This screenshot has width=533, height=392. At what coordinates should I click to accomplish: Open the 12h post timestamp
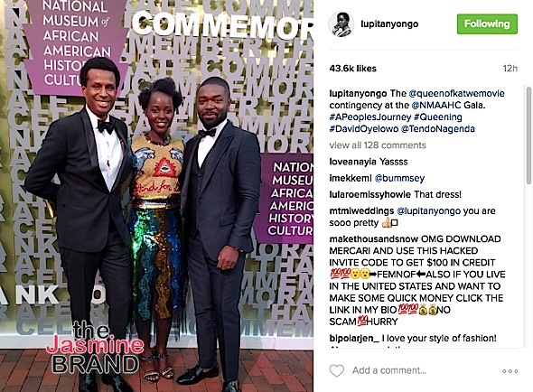click(510, 69)
